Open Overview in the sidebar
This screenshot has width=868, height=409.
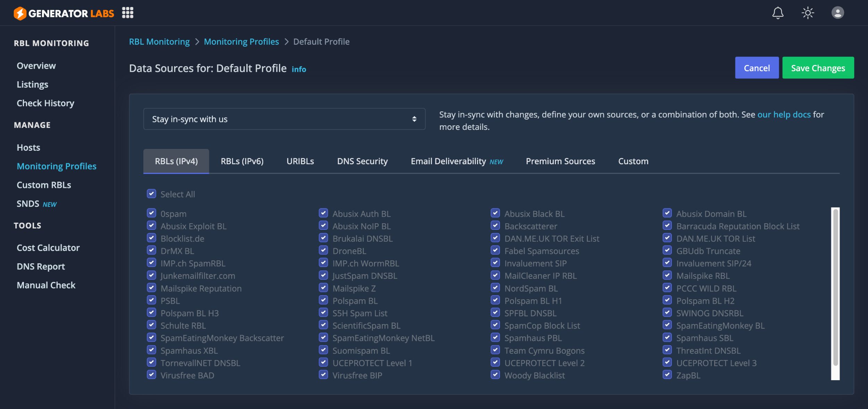pos(36,66)
